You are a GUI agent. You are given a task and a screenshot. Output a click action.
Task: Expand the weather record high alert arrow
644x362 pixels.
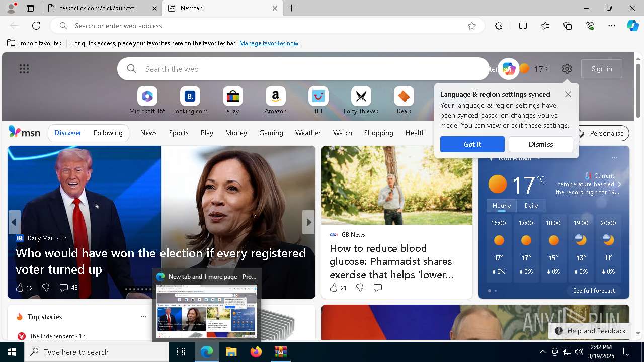[619, 184]
